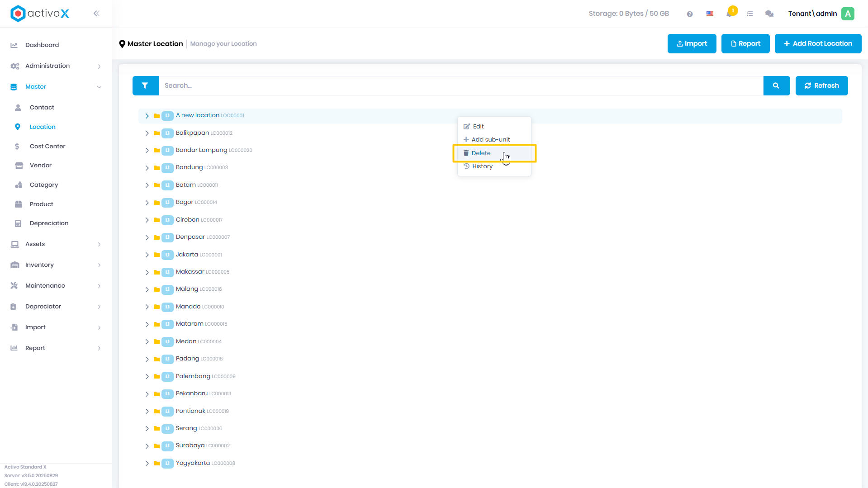Screen dimensions: 868x488
Task: Select Padang location row
Action: tap(490, 359)
